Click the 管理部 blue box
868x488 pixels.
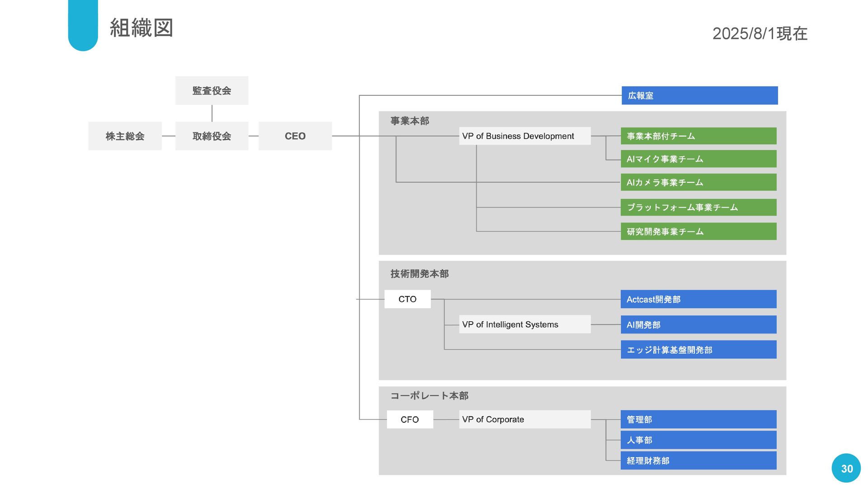(698, 419)
